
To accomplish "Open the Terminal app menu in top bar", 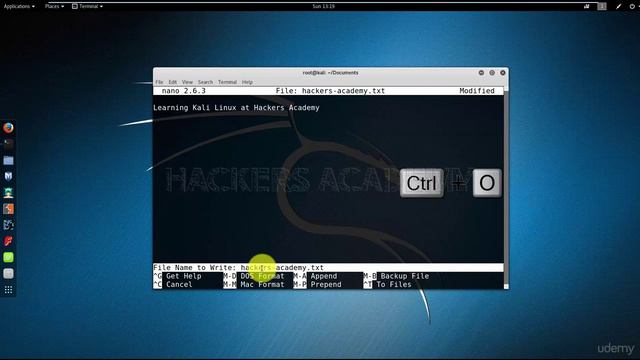I will point(87,6).
